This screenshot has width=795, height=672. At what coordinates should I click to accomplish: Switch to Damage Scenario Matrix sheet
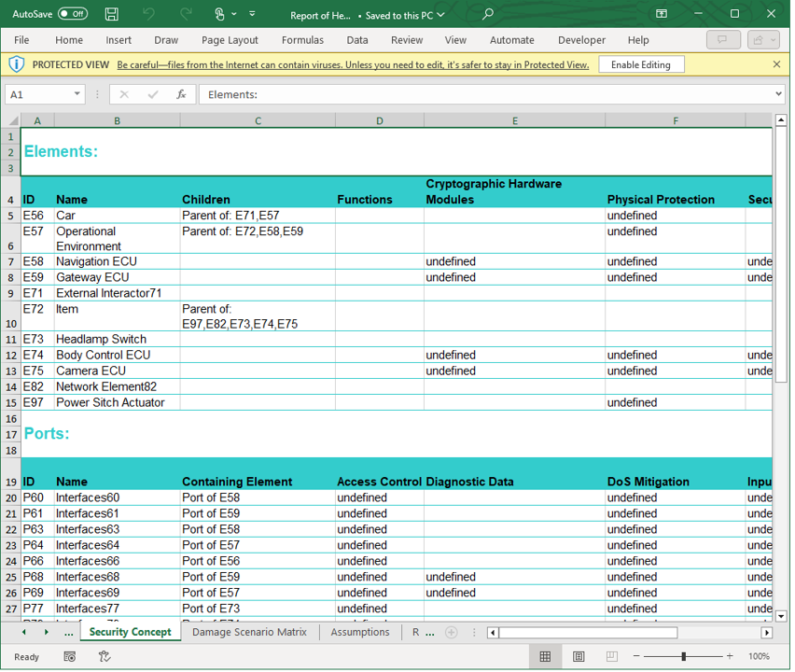tap(249, 632)
